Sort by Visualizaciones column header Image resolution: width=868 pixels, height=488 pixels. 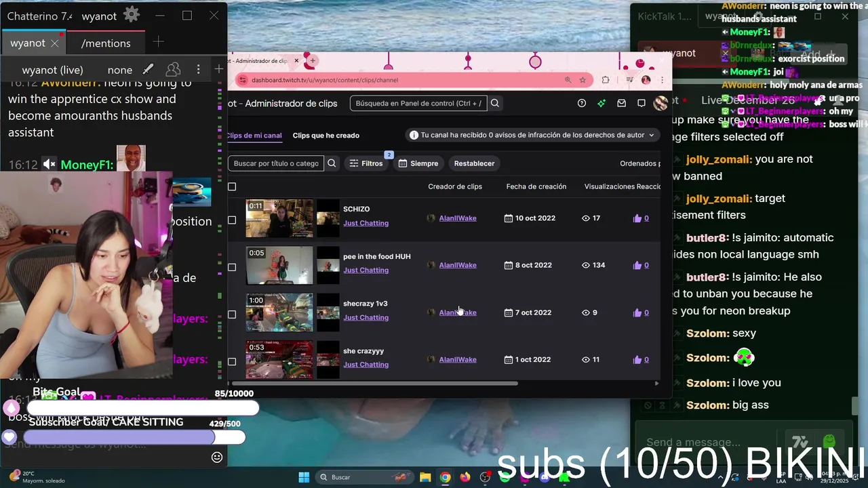coord(610,186)
